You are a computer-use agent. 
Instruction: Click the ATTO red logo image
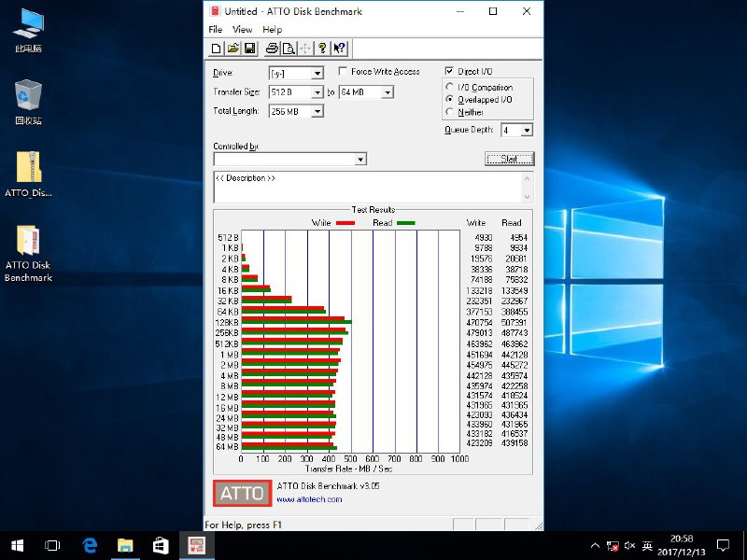243,494
